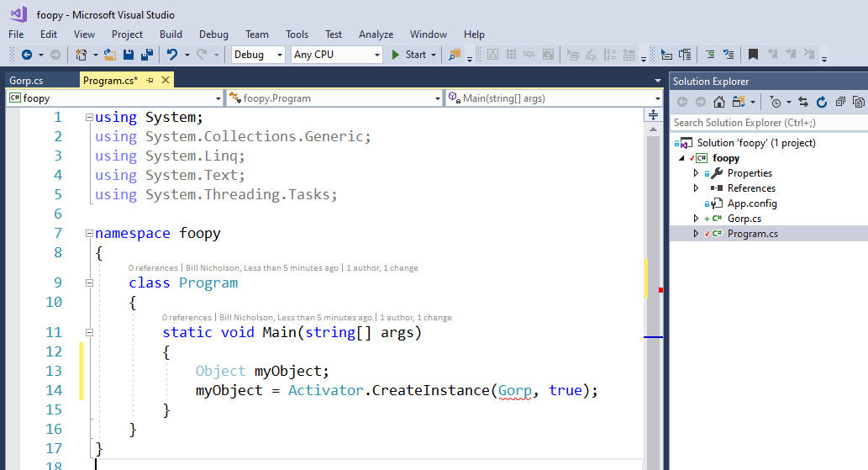Click the Show All Files icon in Solution Explorer
The width and height of the screenshot is (868, 470).
859,102
